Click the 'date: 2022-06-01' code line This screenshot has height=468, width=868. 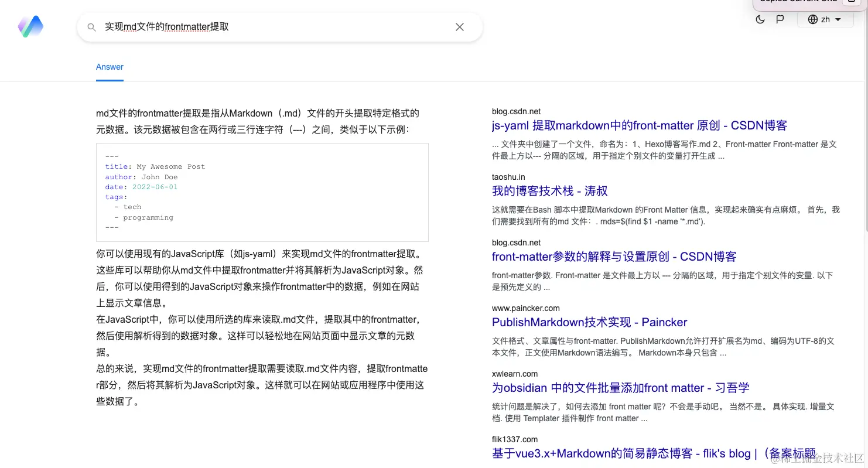tap(141, 187)
